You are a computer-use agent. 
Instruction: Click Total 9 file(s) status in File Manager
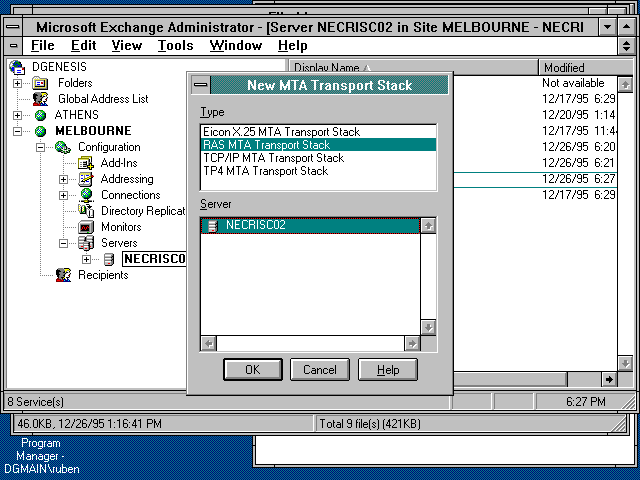click(x=370, y=424)
